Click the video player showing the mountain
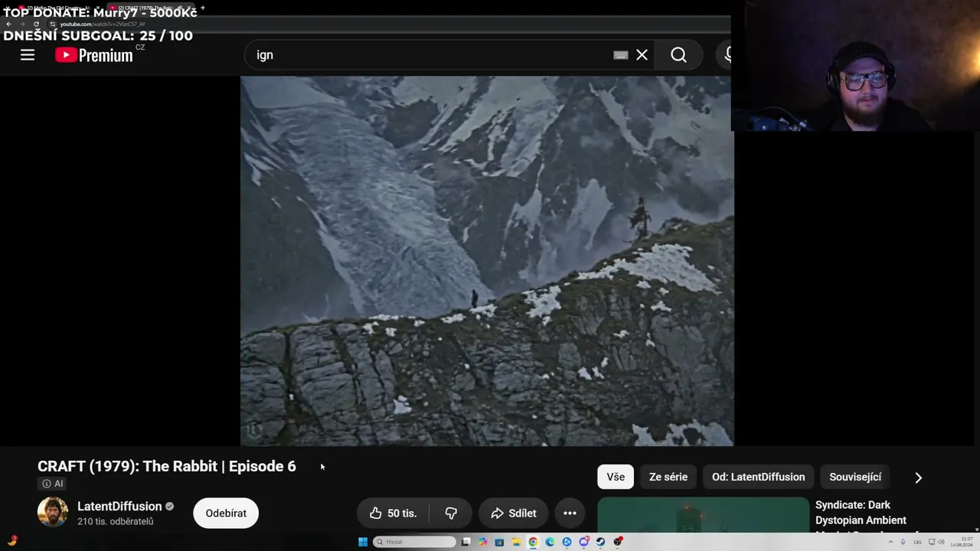The width and height of the screenshot is (980, 551). pos(487,261)
